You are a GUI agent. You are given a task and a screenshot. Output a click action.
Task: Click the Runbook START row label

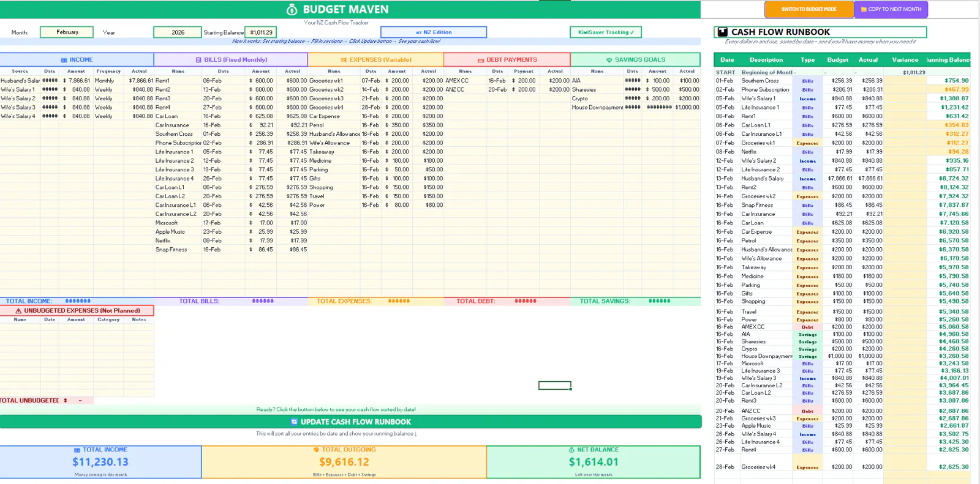725,72
